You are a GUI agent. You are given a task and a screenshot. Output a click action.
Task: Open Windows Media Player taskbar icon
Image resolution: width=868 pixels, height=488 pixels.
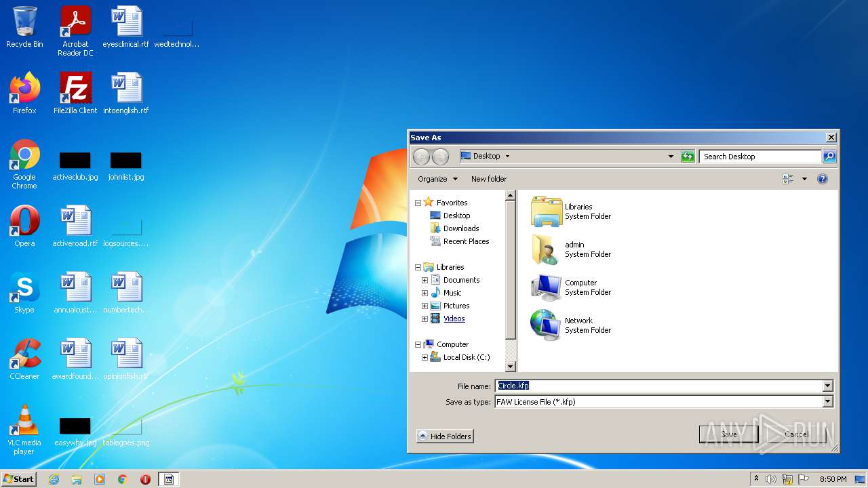(100, 479)
